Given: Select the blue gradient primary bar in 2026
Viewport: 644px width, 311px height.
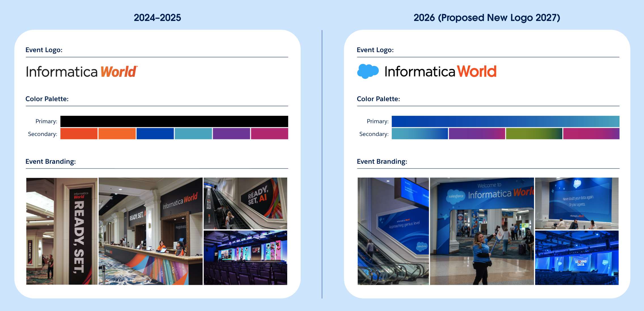Looking at the screenshot, I should [x=505, y=121].
